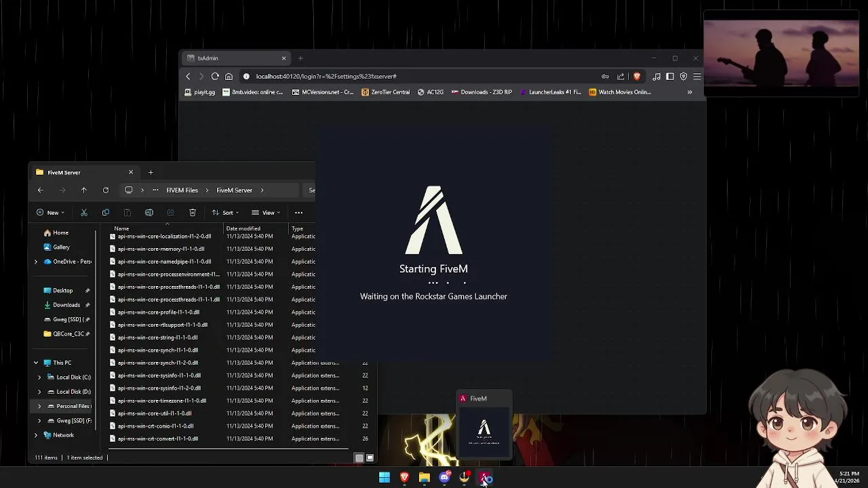
Task: Open the browser main menu hamburger icon
Action: [x=697, y=77]
